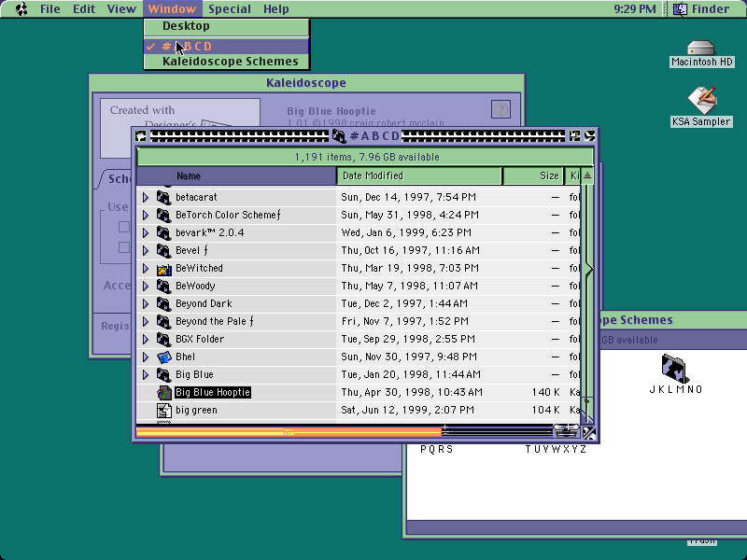This screenshot has height=560, width=747.
Task: Expand the betacarat folder triangle
Action: coord(146,197)
